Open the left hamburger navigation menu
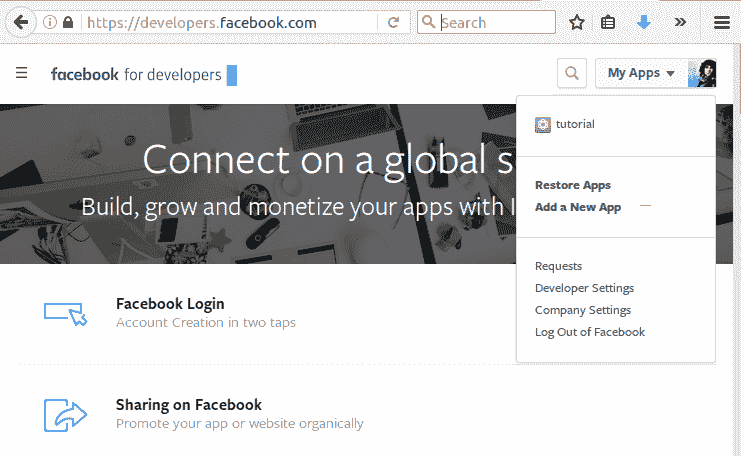The width and height of the screenshot is (741, 456). [22, 73]
